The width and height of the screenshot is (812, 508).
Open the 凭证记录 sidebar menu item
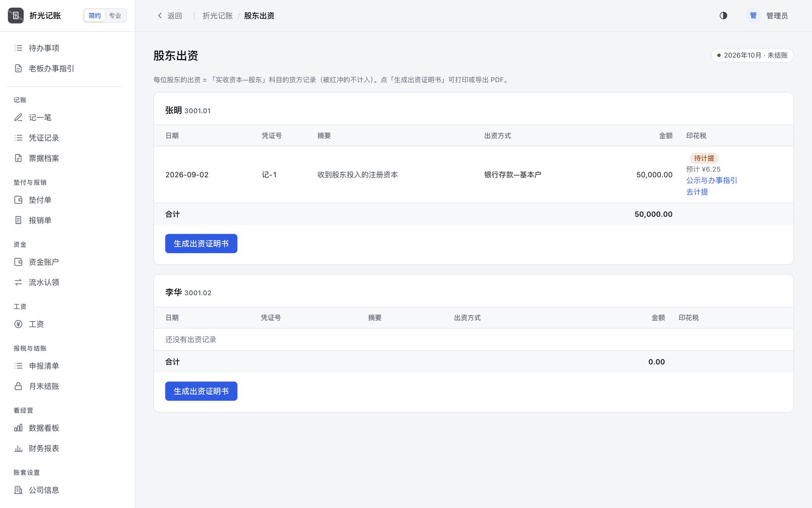tap(64, 138)
